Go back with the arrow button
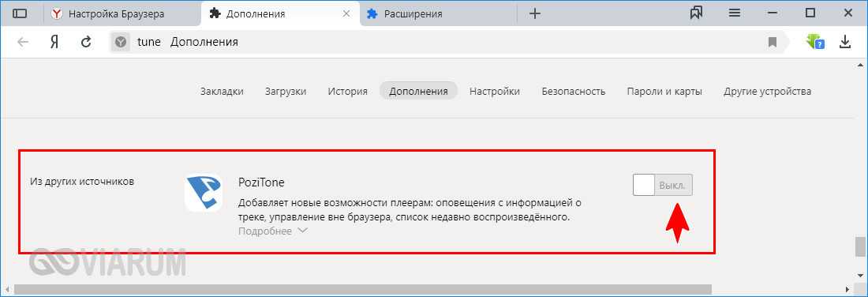 pos(23,42)
